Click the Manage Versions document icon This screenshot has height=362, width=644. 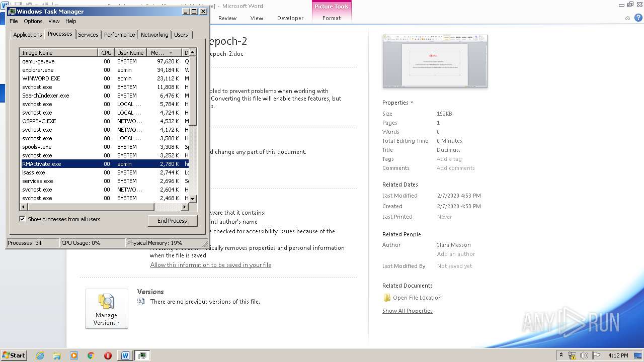pyautogui.click(x=106, y=301)
